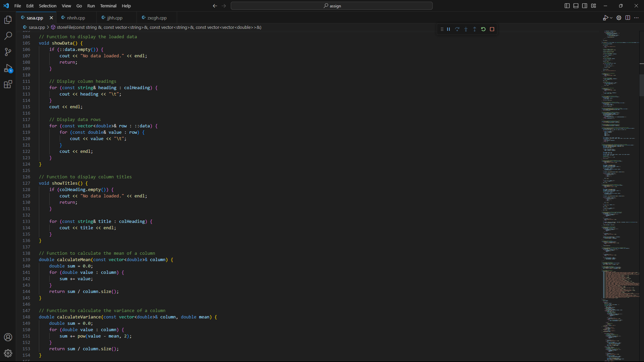This screenshot has width=644, height=362.
Task: Navigate back with the left arrow
Action: [215, 6]
